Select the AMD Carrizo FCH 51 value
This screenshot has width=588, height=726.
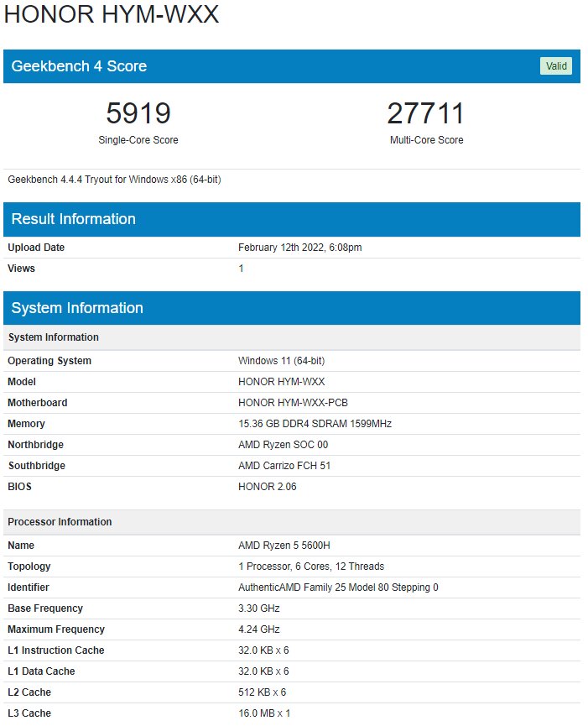[x=284, y=466]
